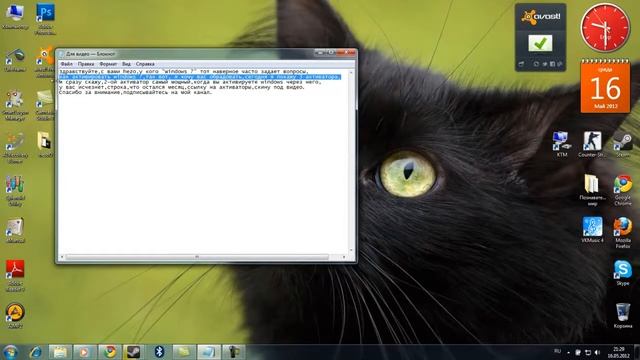The width and height of the screenshot is (640, 360).
Task: Click the vertical scrollbar down arrow in Notepad
Action: pyautogui.click(x=351, y=250)
